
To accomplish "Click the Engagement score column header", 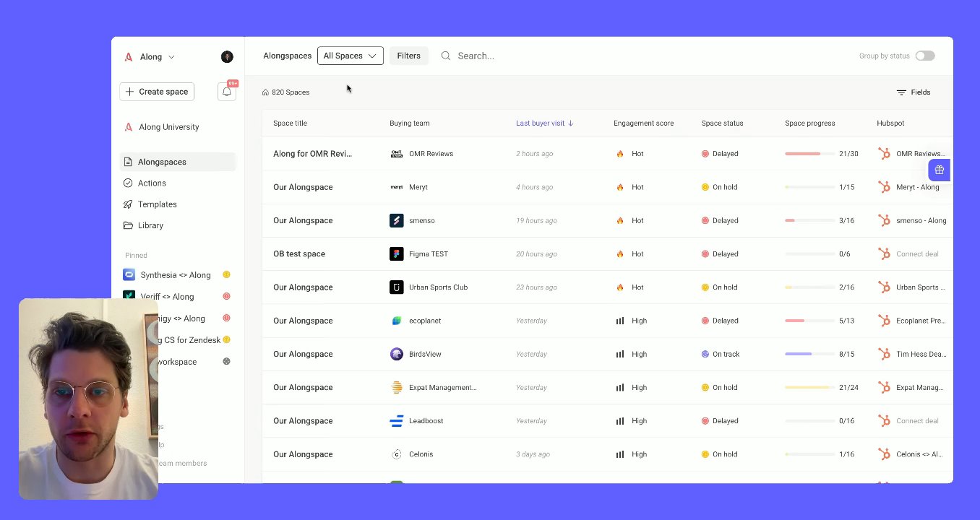I will (643, 123).
